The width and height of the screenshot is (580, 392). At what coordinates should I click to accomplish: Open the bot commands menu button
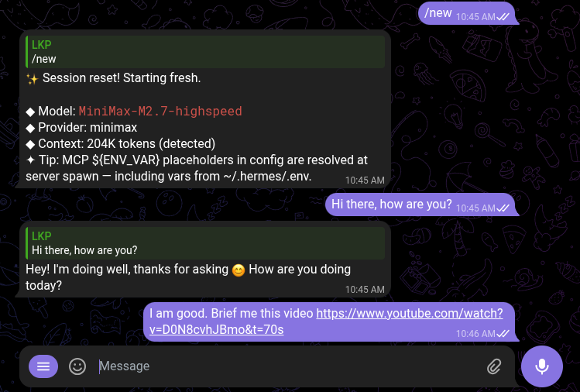pyautogui.click(x=43, y=366)
